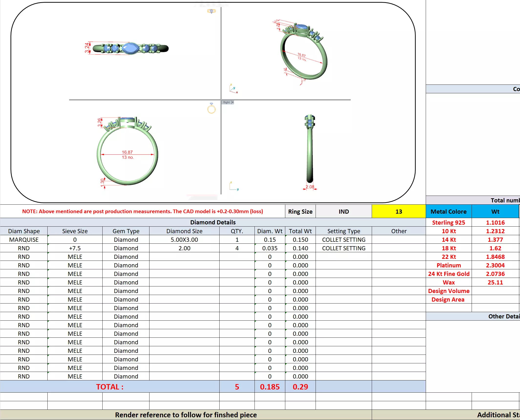520x420 pixels.
Task: Click the Metal Colore blue header cell
Action: pos(448,211)
